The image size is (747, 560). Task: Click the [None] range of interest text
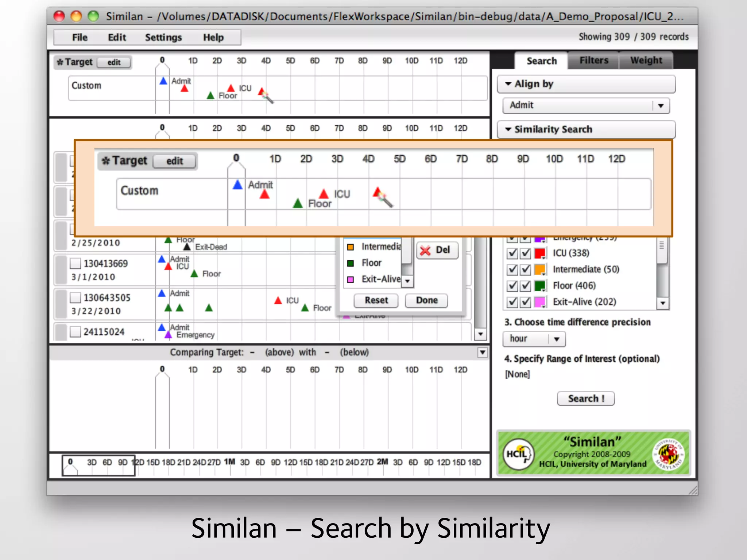(x=517, y=374)
